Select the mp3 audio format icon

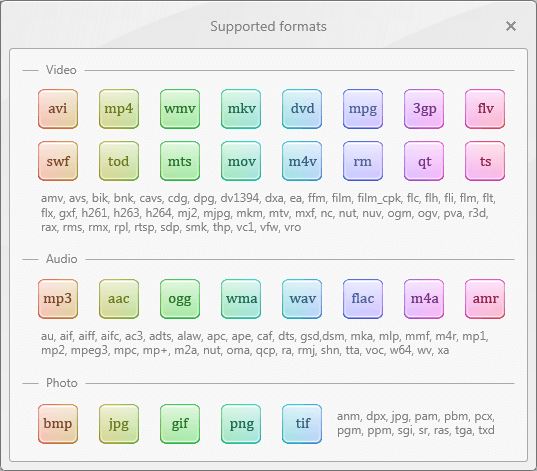tap(58, 299)
